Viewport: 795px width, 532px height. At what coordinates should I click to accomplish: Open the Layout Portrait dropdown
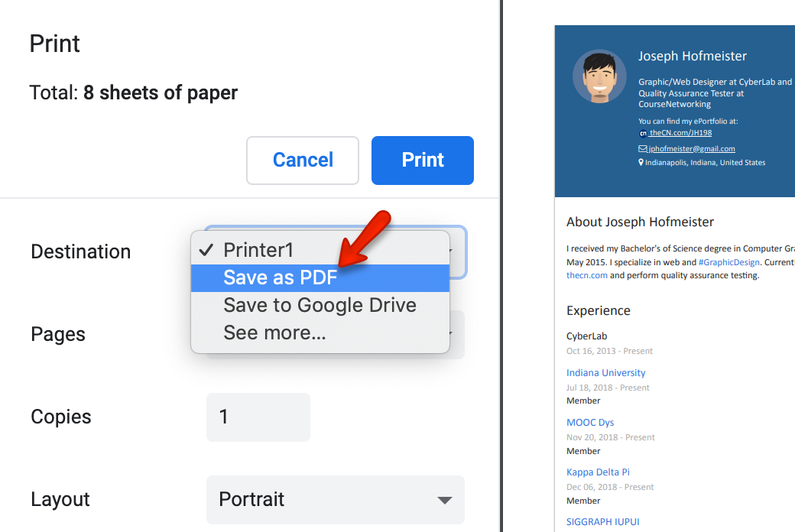point(335,499)
